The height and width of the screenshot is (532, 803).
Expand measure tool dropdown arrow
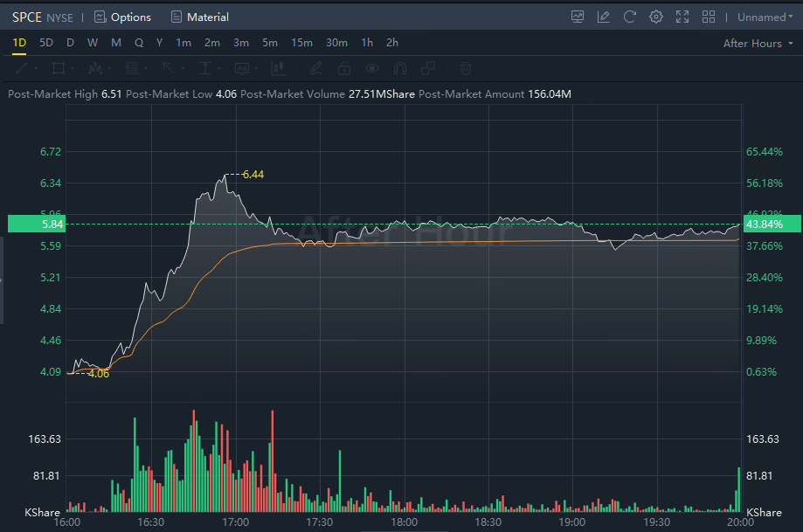tap(218, 69)
